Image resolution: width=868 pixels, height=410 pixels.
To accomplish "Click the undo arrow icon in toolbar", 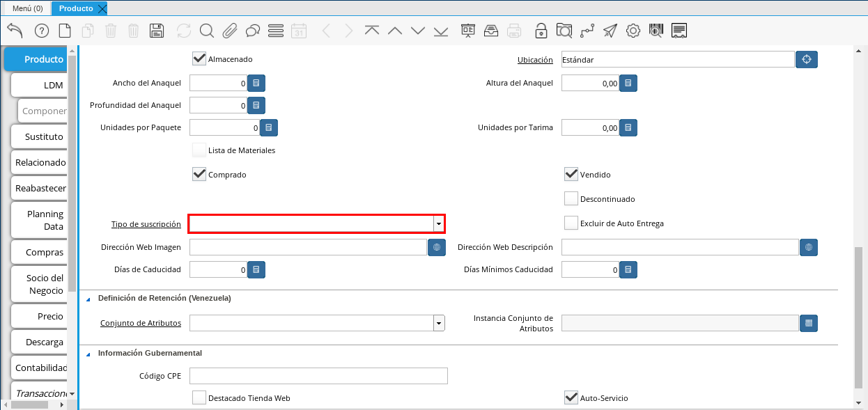I will [x=15, y=31].
